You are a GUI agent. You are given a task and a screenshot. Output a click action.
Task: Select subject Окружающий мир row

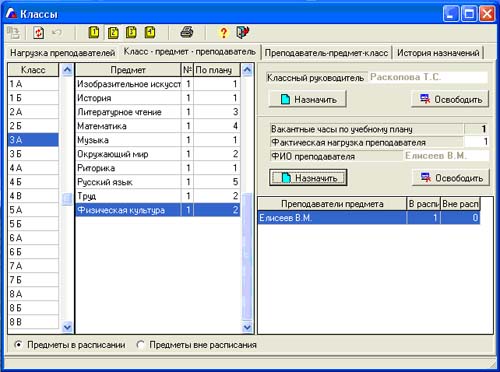pos(158,154)
